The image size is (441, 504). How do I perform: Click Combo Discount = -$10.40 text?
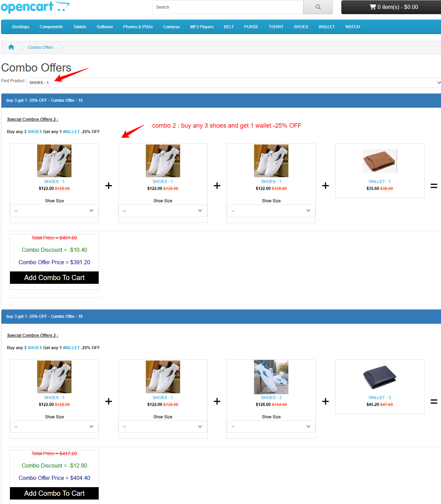coord(54,250)
